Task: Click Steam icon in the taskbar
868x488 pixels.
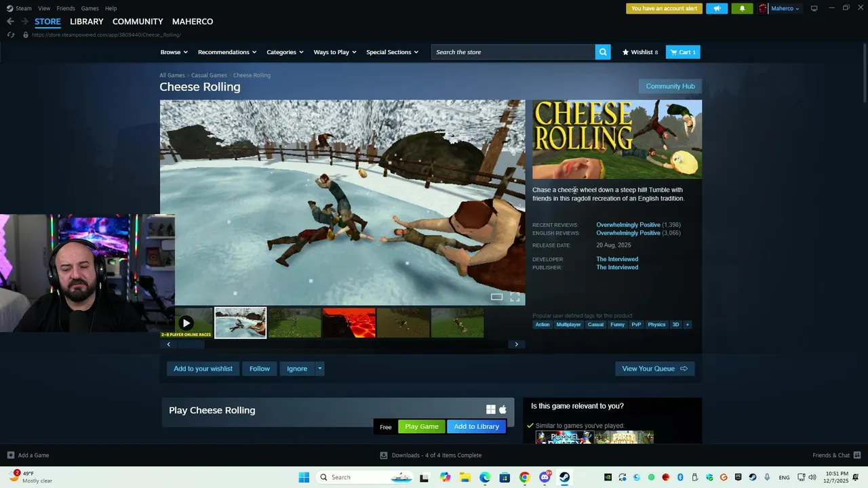Action: click(564, 477)
